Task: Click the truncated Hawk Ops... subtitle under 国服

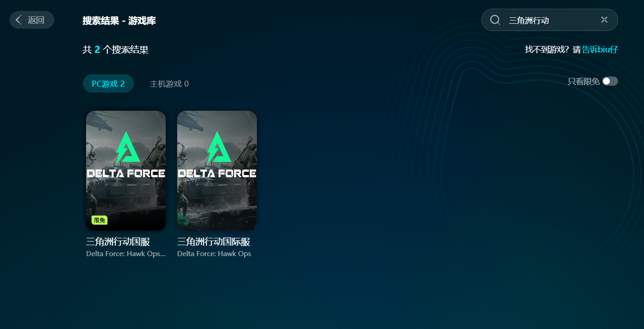Action: pyautogui.click(x=126, y=254)
